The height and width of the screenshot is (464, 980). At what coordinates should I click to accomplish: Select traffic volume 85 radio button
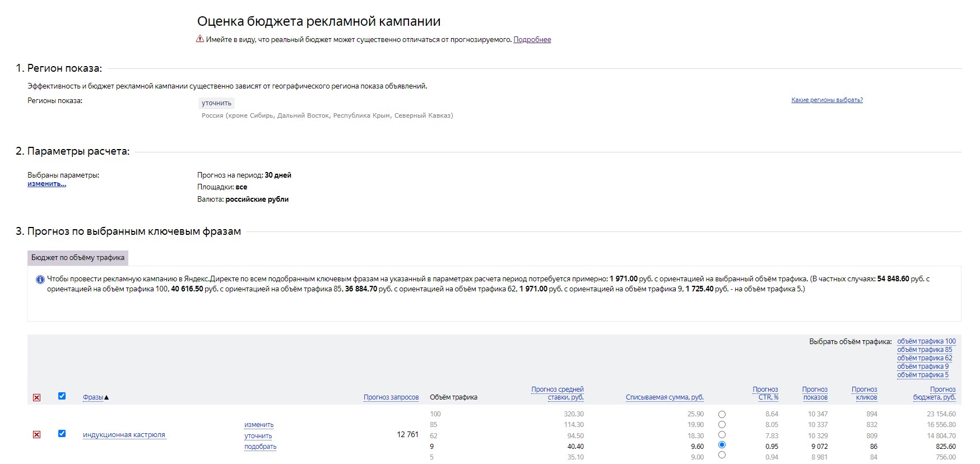(722, 424)
